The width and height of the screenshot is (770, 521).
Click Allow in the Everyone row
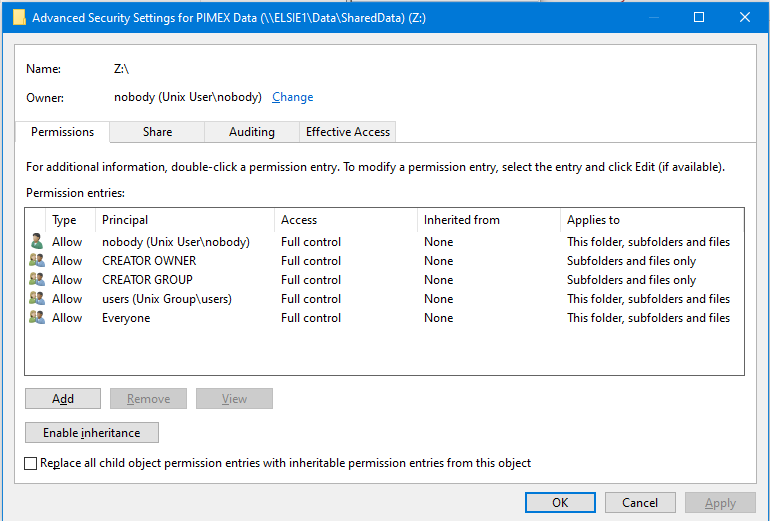pos(67,318)
